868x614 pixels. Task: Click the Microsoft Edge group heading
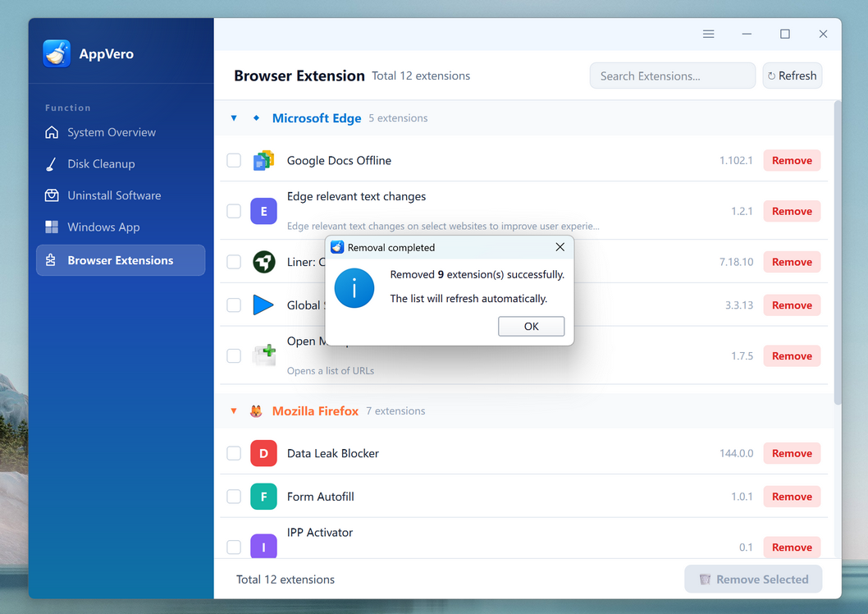click(317, 118)
